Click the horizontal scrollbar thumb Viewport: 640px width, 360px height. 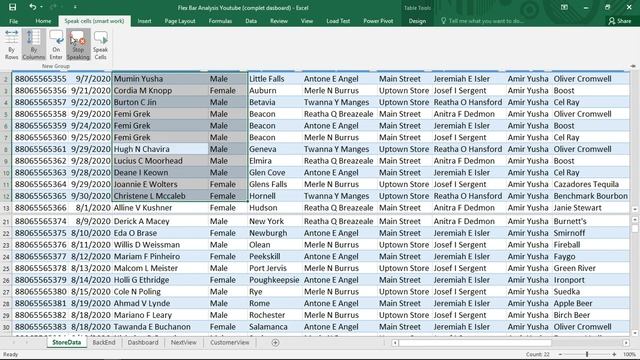(475, 343)
